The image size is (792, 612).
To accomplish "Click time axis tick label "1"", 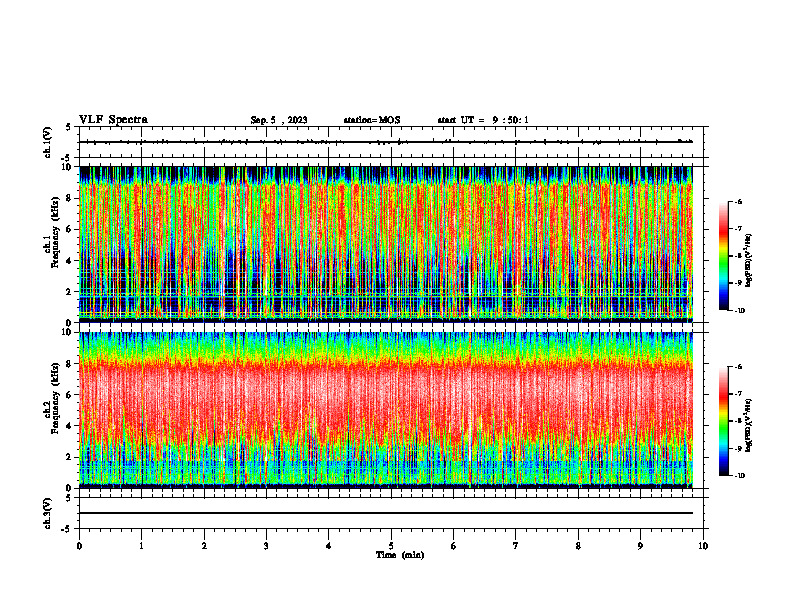I will [141, 546].
